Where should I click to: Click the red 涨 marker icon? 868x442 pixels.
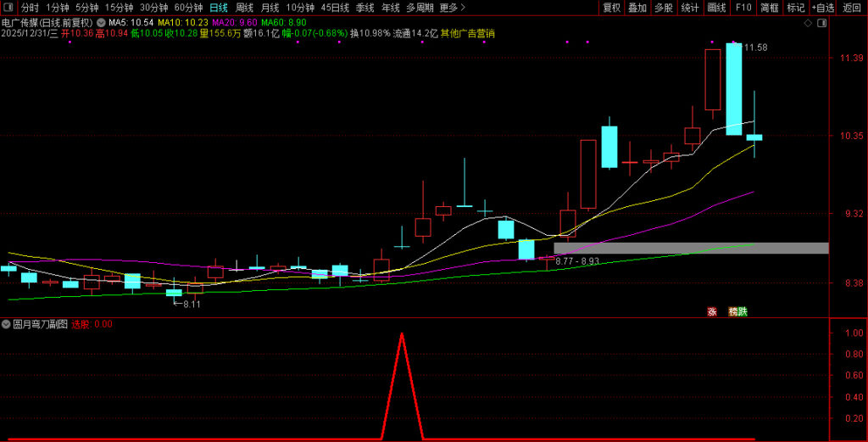(x=712, y=311)
